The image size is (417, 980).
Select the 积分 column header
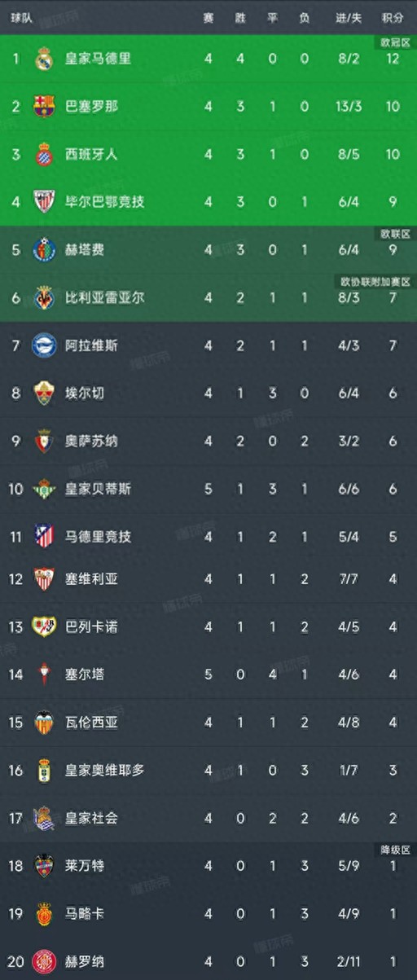point(393,18)
